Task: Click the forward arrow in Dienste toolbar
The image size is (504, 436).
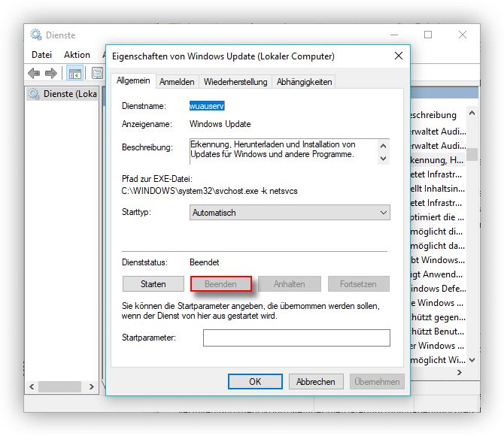Action: pyautogui.click(x=51, y=73)
